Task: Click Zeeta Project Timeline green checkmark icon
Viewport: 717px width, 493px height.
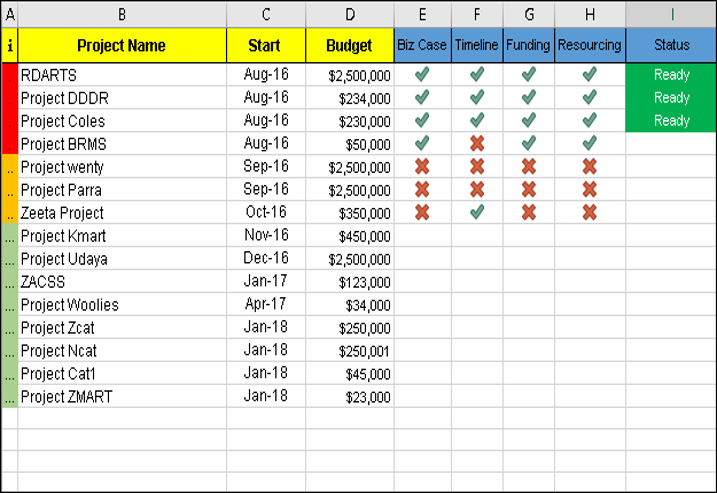Action: tap(477, 212)
